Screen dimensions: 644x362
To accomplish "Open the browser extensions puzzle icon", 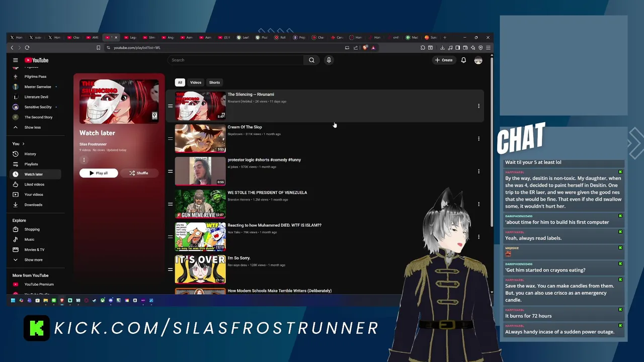I will point(423,48).
